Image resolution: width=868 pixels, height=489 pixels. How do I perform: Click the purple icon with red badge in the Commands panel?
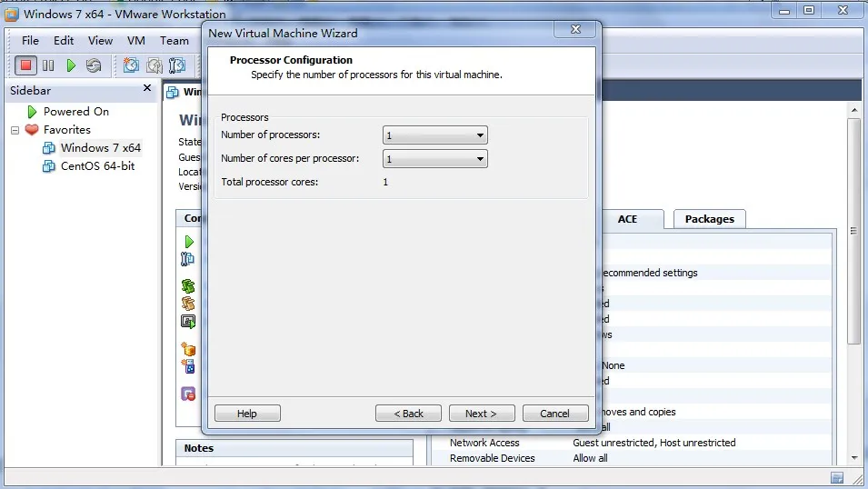coord(188,394)
